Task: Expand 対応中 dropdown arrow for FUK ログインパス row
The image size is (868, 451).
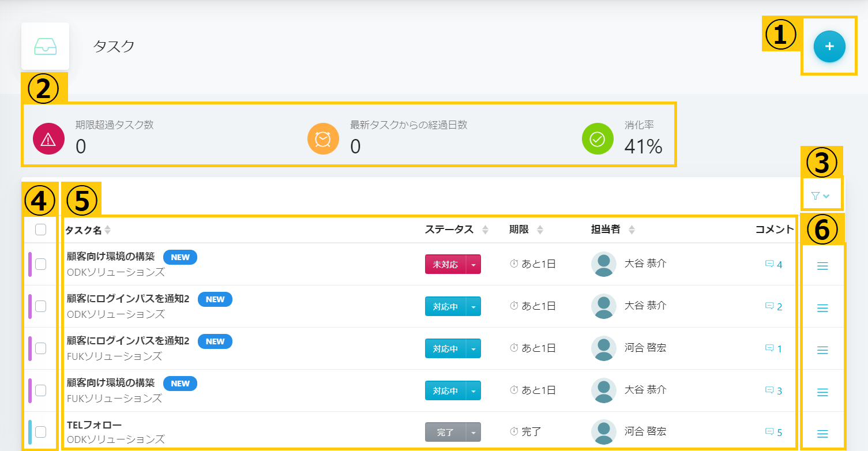Action: [473, 348]
